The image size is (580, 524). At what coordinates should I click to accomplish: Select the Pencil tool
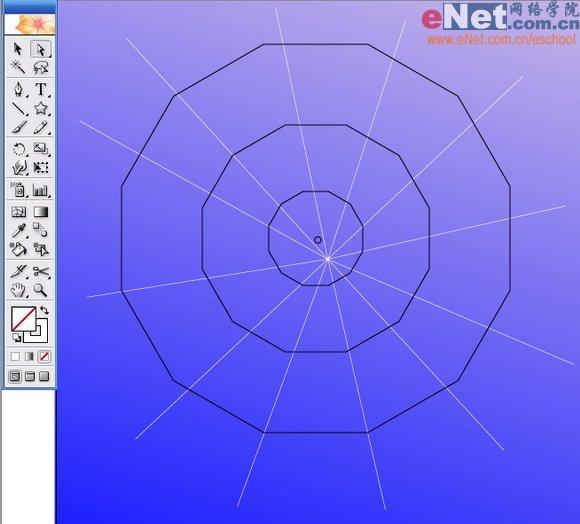click(41, 127)
